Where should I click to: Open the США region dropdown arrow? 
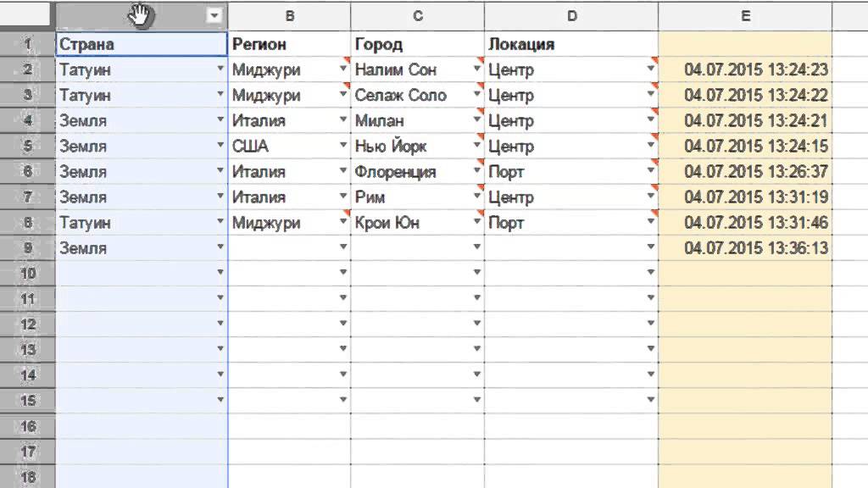[343, 146]
